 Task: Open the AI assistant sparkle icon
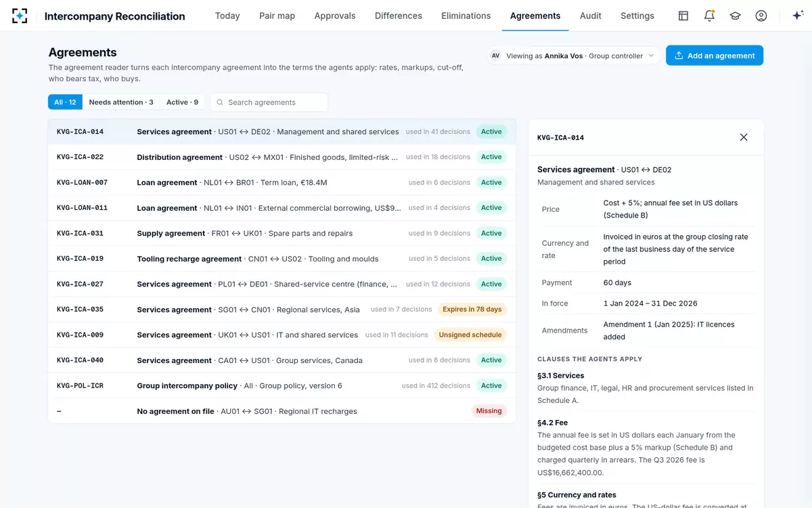(x=797, y=16)
